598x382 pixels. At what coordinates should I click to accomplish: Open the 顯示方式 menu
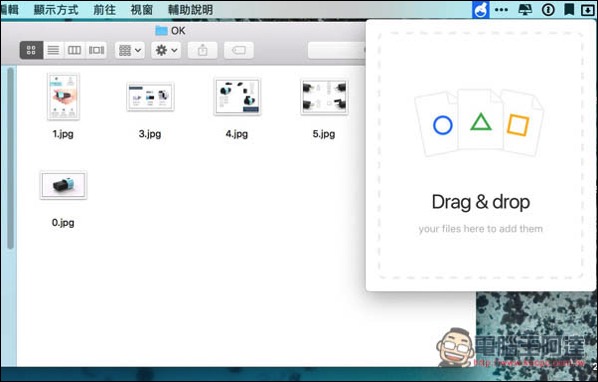click(56, 10)
